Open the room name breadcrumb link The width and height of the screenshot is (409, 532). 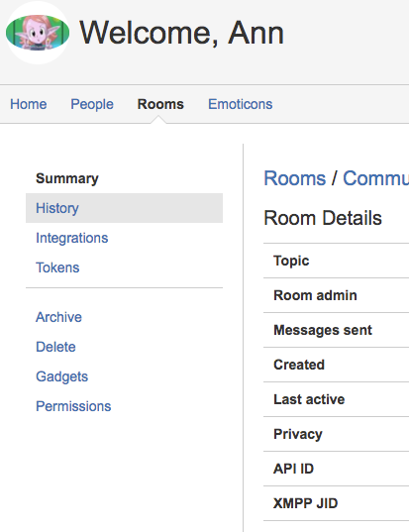tap(375, 178)
